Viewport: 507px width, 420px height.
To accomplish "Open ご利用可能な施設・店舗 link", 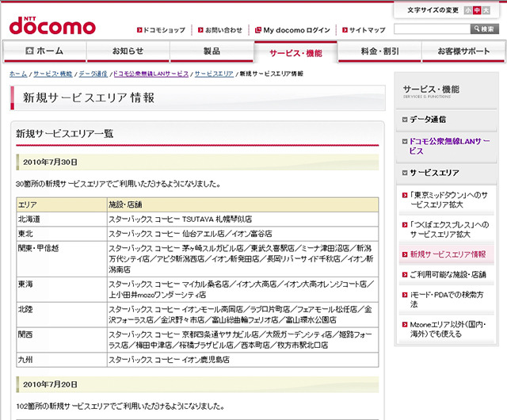I will [x=448, y=275].
